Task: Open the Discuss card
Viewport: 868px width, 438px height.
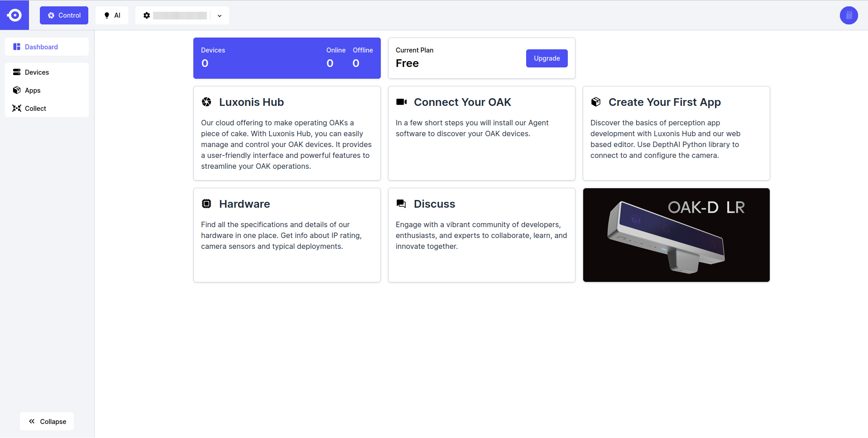Action: coord(482,235)
